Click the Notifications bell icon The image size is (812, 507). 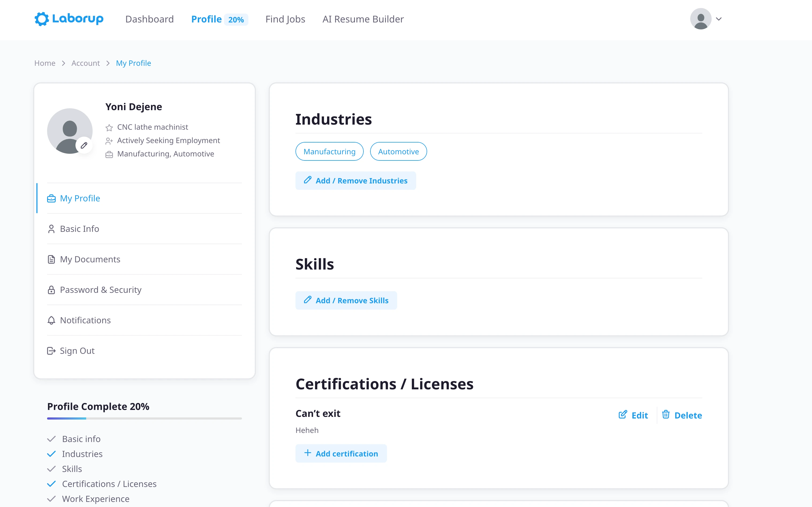tap(51, 321)
